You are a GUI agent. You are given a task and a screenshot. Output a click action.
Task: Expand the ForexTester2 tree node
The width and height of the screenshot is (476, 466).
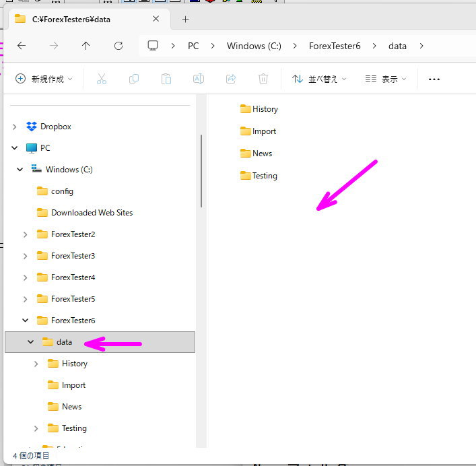click(25, 234)
